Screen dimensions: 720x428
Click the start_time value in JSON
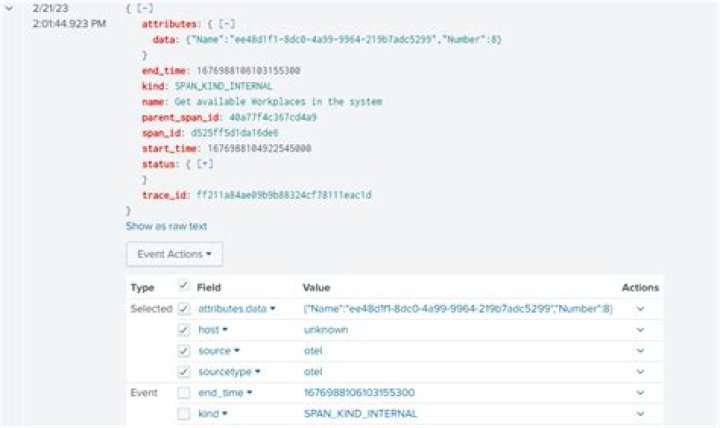point(259,148)
